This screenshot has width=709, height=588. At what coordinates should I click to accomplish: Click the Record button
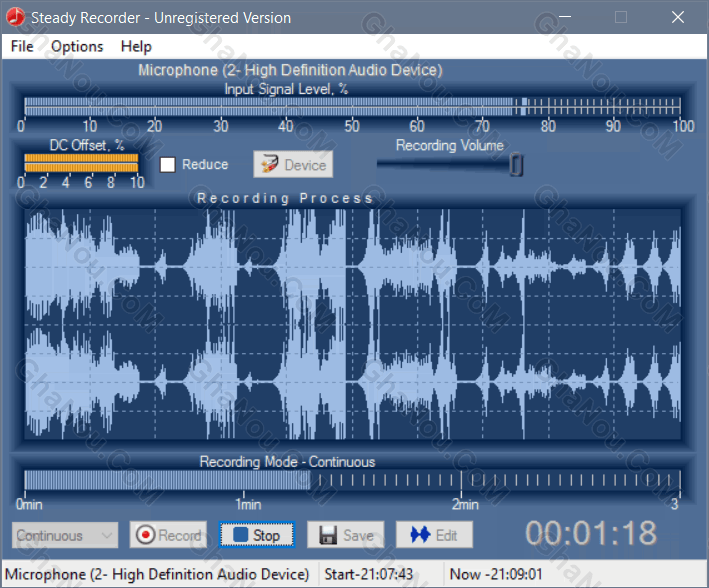click(x=168, y=535)
